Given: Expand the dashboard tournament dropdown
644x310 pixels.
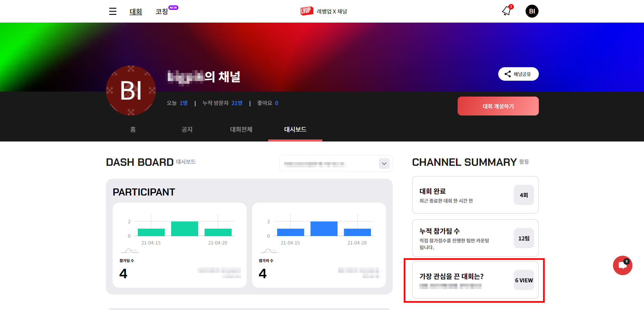Looking at the screenshot, I should [x=336, y=163].
